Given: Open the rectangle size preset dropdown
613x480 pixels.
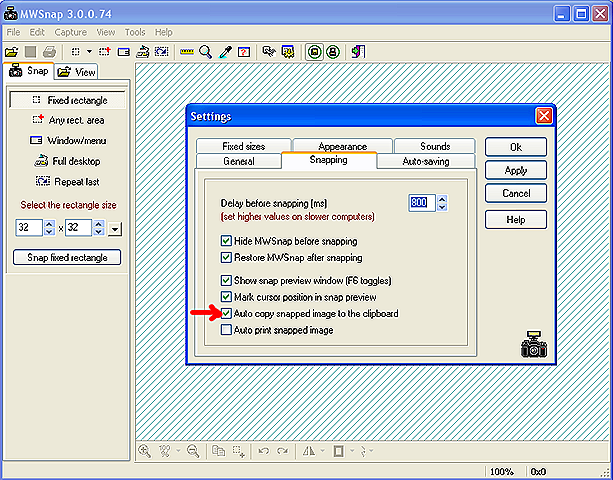Looking at the screenshot, I should (x=115, y=229).
